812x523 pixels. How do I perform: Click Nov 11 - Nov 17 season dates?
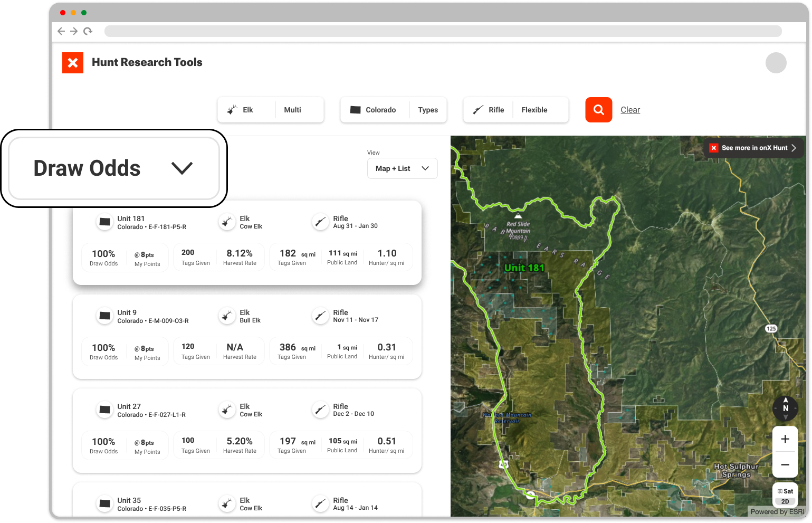(356, 320)
